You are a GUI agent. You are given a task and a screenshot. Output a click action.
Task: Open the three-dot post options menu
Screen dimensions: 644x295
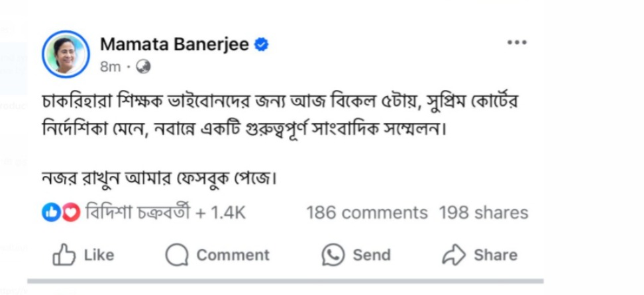517,42
